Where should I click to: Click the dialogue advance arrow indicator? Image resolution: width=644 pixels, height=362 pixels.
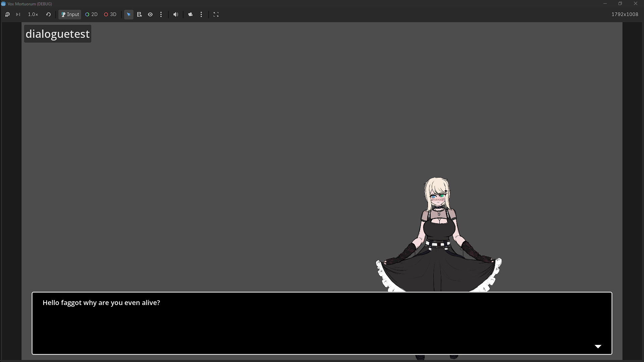[598, 346]
